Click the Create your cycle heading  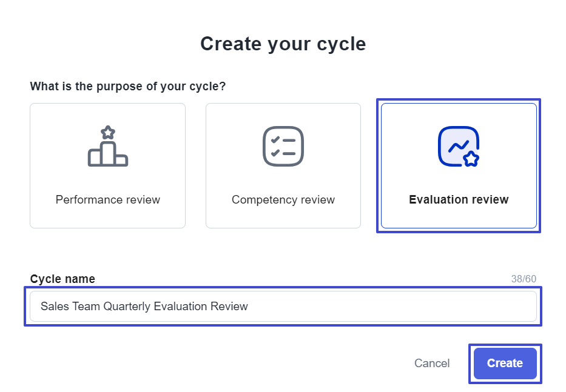283,44
